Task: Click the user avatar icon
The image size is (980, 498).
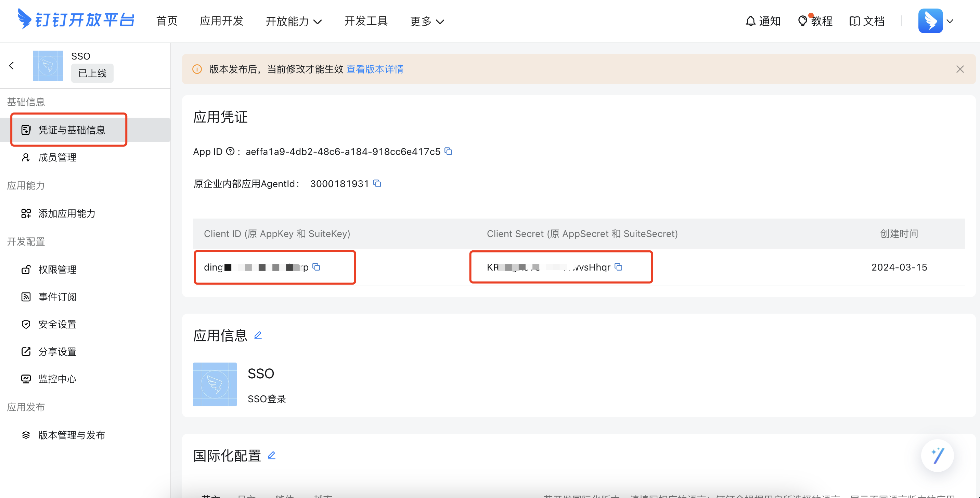Action: 930,21
